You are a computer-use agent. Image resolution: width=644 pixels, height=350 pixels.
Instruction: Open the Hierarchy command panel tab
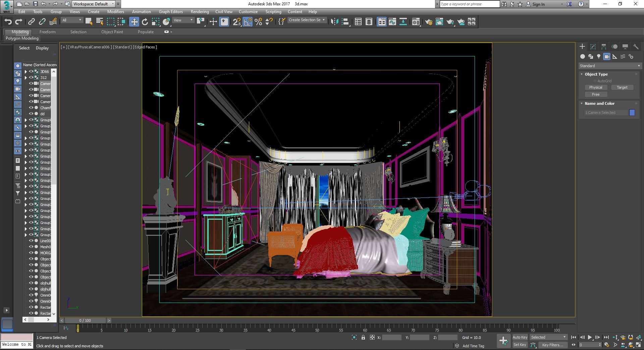(604, 46)
